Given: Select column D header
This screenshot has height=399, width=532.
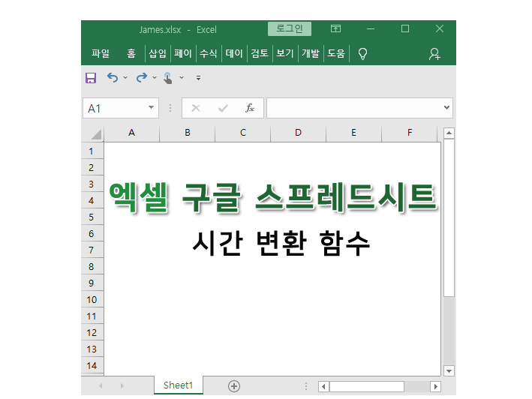Looking at the screenshot, I should 298,133.
